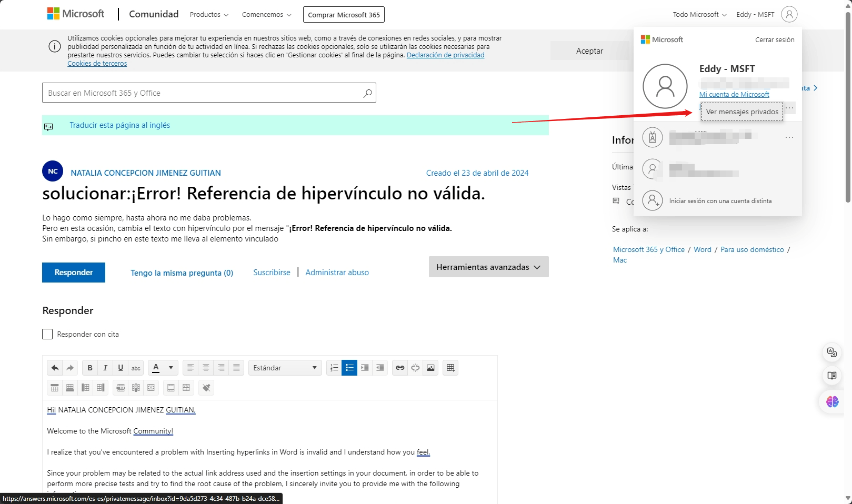Image resolution: width=852 pixels, height=504 pixels.
Task: Click the 'Suscribirse' link
Action: tap(272, 273)
